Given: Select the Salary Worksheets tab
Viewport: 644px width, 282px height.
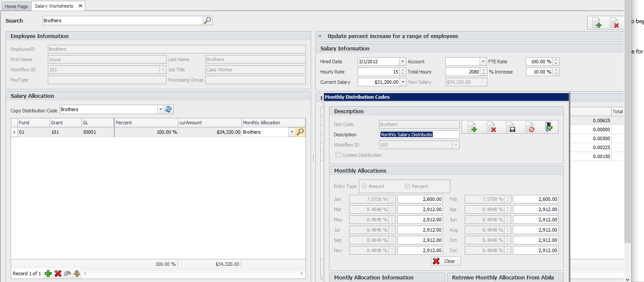Looking at the screenshot, I should click(x=54, y=6).
